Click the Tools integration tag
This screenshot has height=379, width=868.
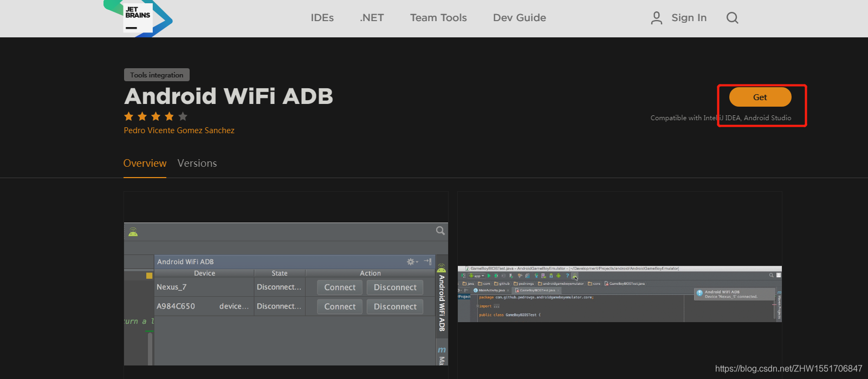157,75
